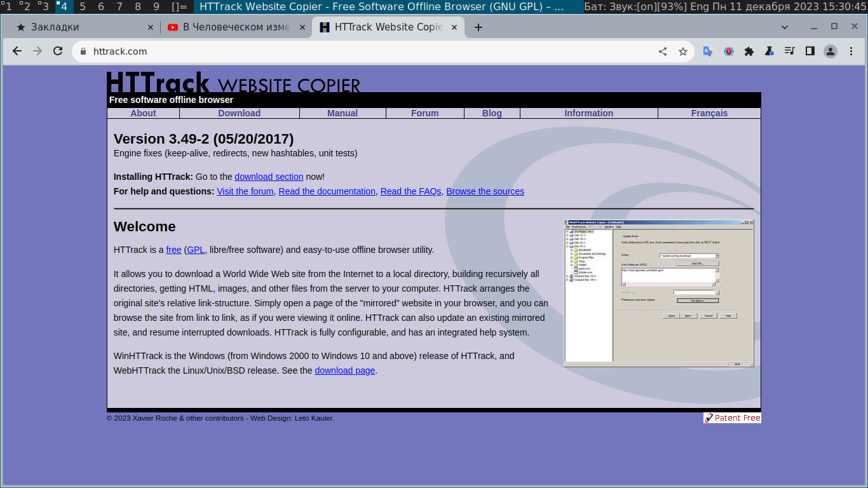868x488 pixels.
Task: Switch to workspace 1 in the status bar
Action: click(x=8, y=7)
